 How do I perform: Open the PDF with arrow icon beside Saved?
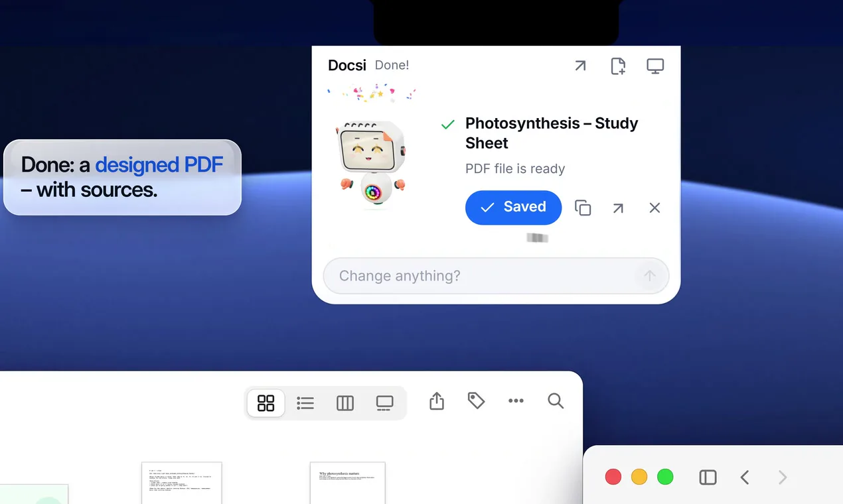click(x=618, y=208)
